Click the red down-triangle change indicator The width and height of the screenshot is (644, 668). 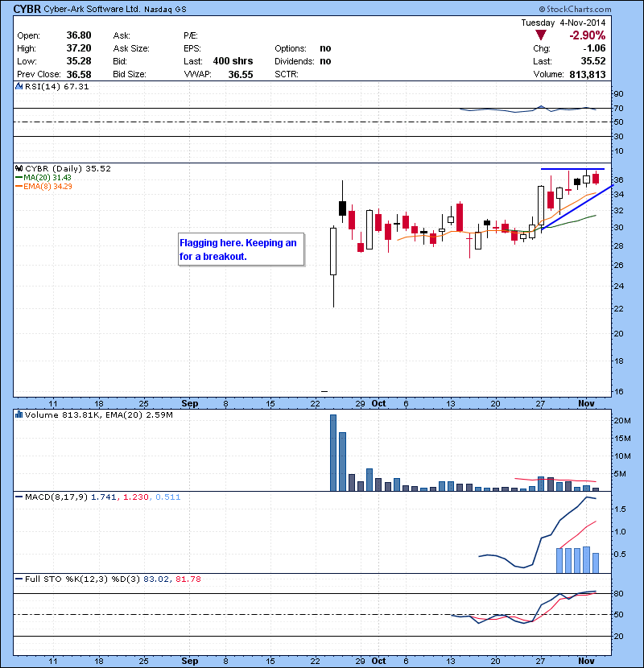[540, 35]
